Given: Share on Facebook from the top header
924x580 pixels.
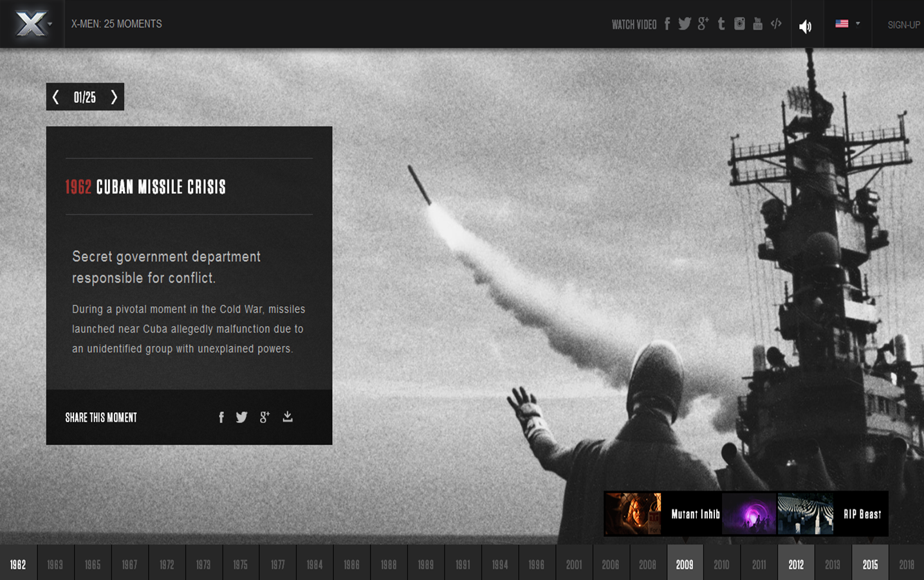Looking at the screenshot, I should (x=667, y=24).
